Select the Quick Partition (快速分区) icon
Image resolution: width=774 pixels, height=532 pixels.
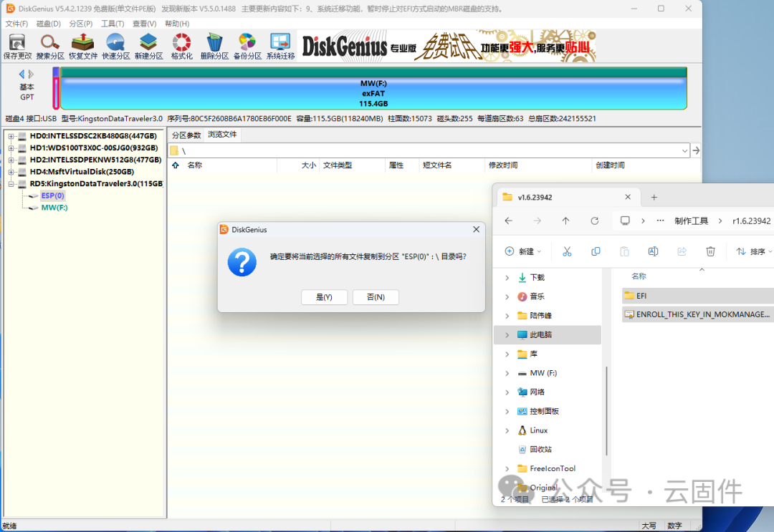point(115,47)
